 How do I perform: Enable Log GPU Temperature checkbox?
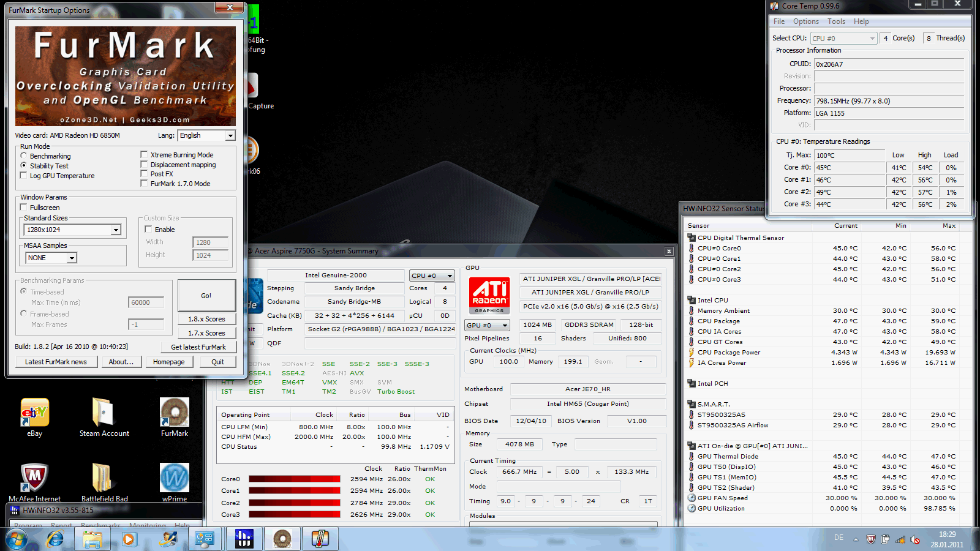click(24, 176)
